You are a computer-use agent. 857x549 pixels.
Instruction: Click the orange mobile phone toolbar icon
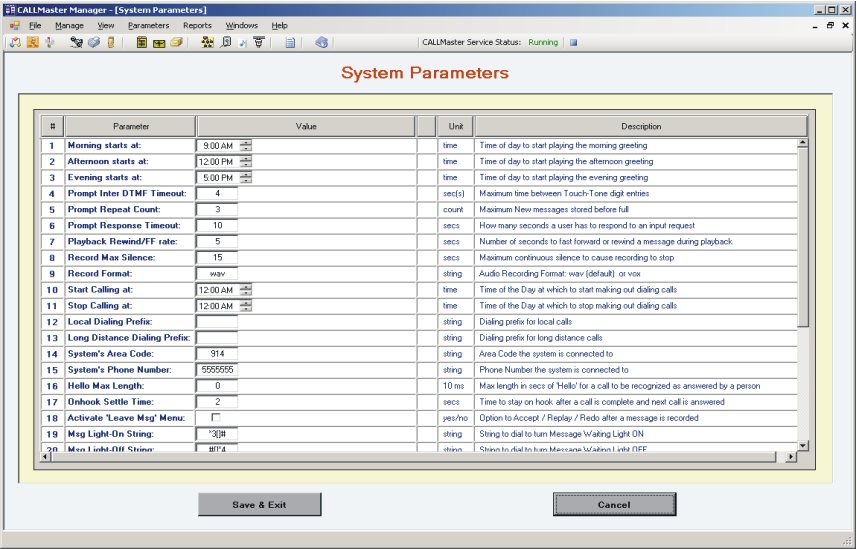coord(110,42)
